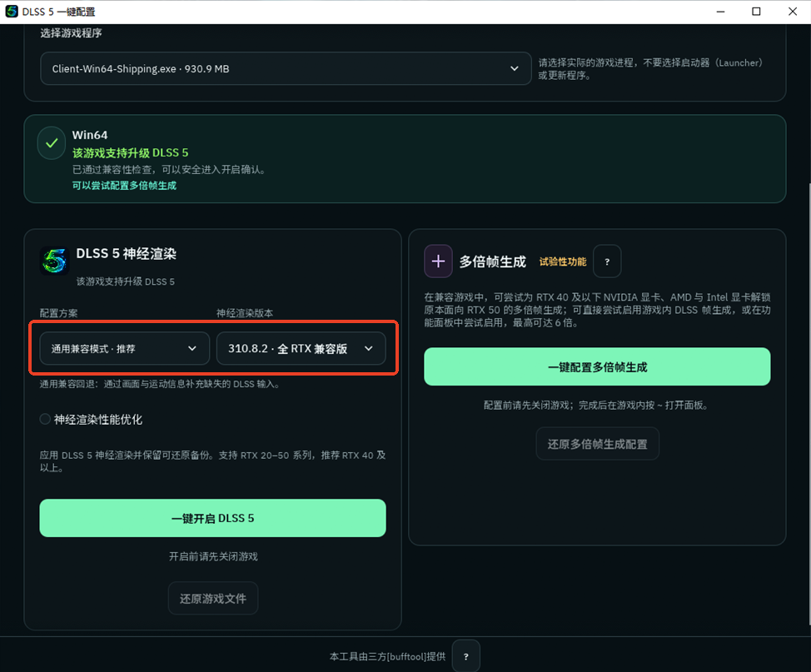This screenshot has width=811, height=672.
Task: Click the 还原多倍帧生成配置 button
Action: [597, 444]
